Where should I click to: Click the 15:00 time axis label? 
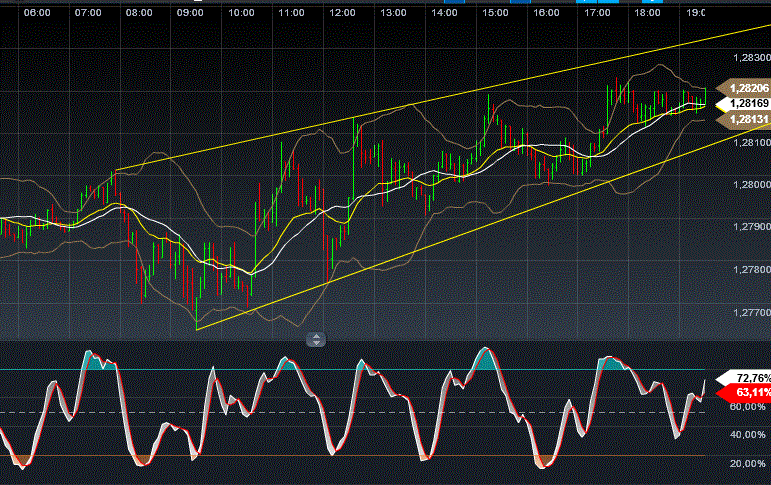point(495,12)
